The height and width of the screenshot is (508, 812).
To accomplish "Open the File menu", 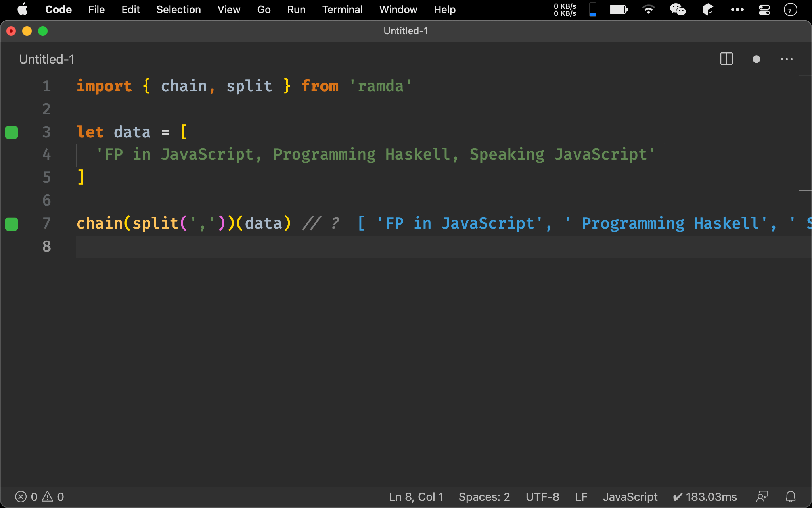I will (x=96, y=9).
